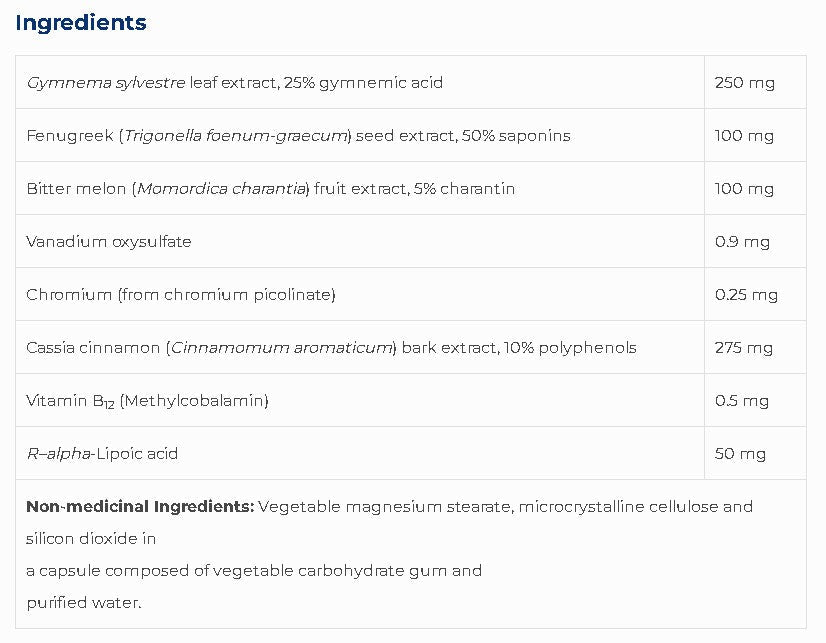Click the 0.25 mg dosage cell
The height and width of the screenshot is (643, 826).
(x=746, y=294)
